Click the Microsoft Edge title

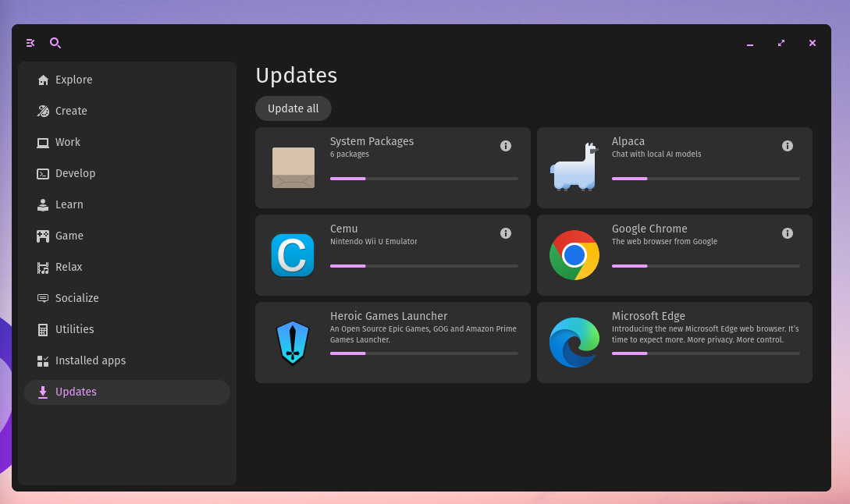(x=649, y=316)
